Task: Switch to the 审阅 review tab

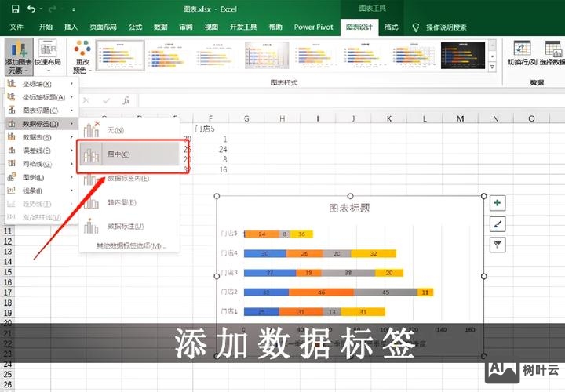Action: (186, 27)
